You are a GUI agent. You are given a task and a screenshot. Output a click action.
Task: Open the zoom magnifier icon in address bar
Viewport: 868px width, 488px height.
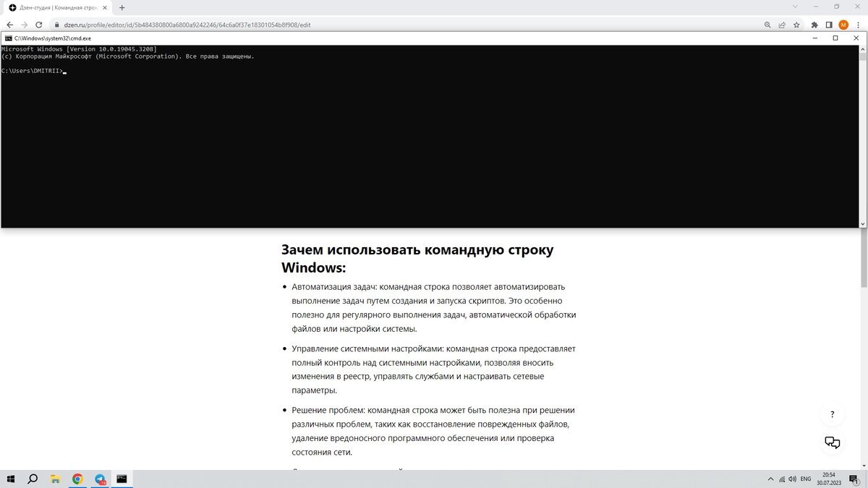[x=767, y=25]
